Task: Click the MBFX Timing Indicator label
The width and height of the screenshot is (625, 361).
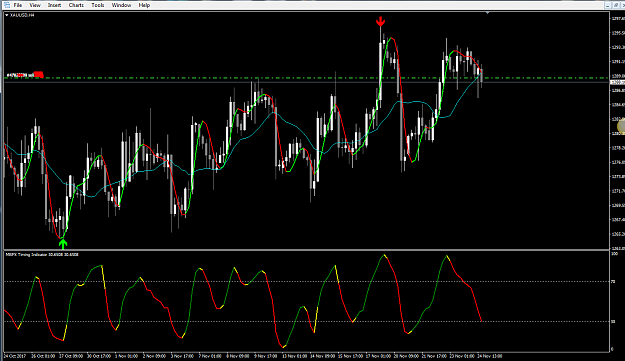Action: click(42, 254)
